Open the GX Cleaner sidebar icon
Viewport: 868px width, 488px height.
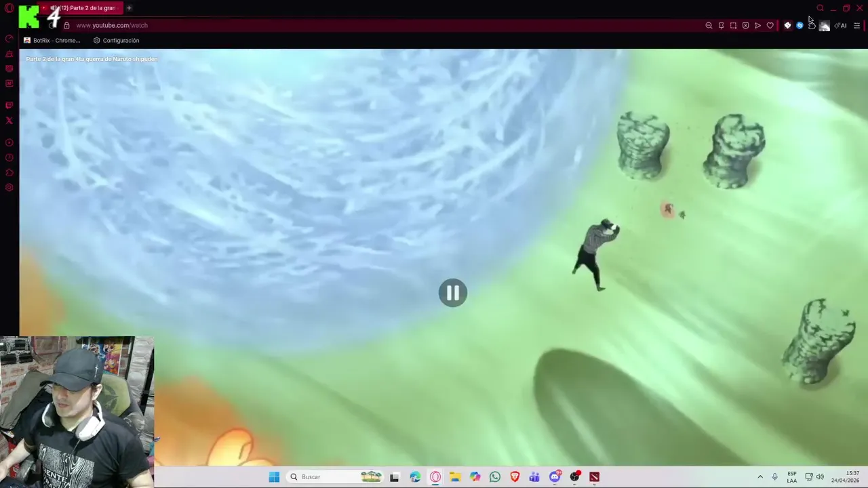pyautogui.click(x=9, y=54)
